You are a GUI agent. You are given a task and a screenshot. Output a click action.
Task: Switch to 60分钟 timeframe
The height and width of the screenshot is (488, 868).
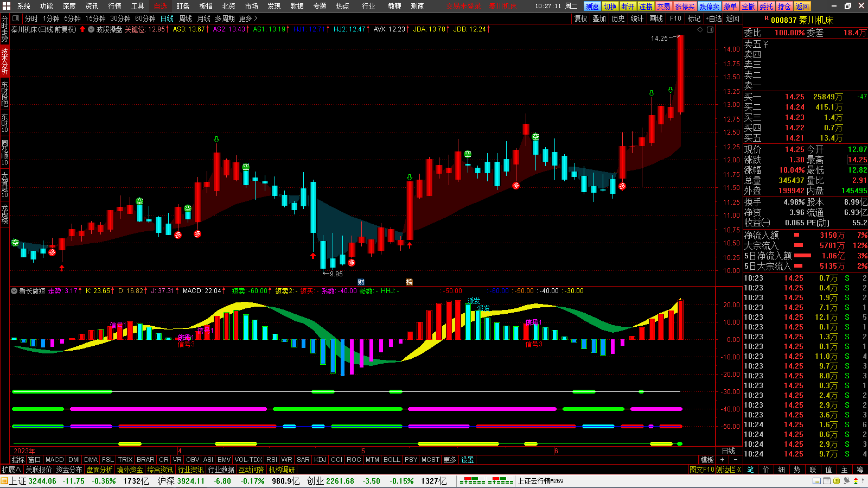(x=145, y=18)
